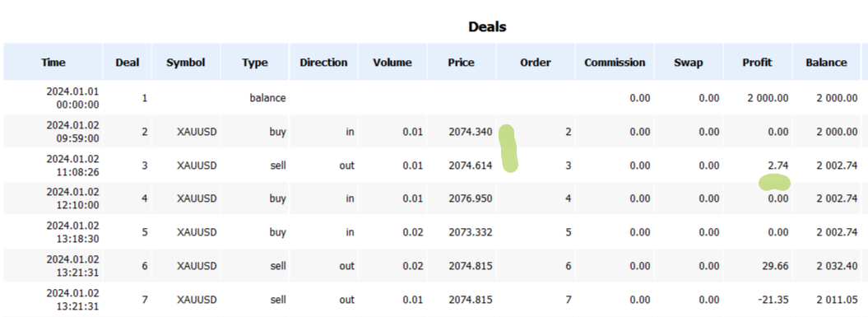Click price 2076.950
This screenshot has width=868, height=317.
pos(471,198)
